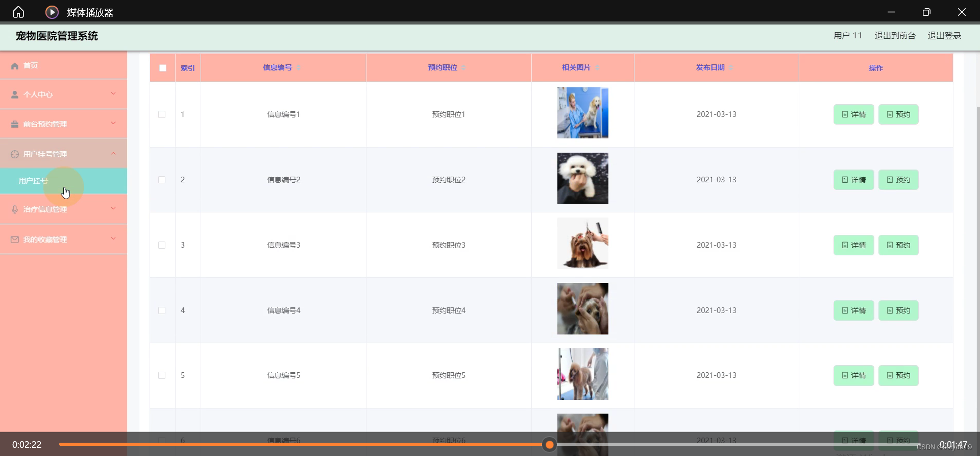Screen dimensions: 980x456
Task: Expand the 个人中心 menu chevron
Action: pyautogui.click(x=113, y=93)
